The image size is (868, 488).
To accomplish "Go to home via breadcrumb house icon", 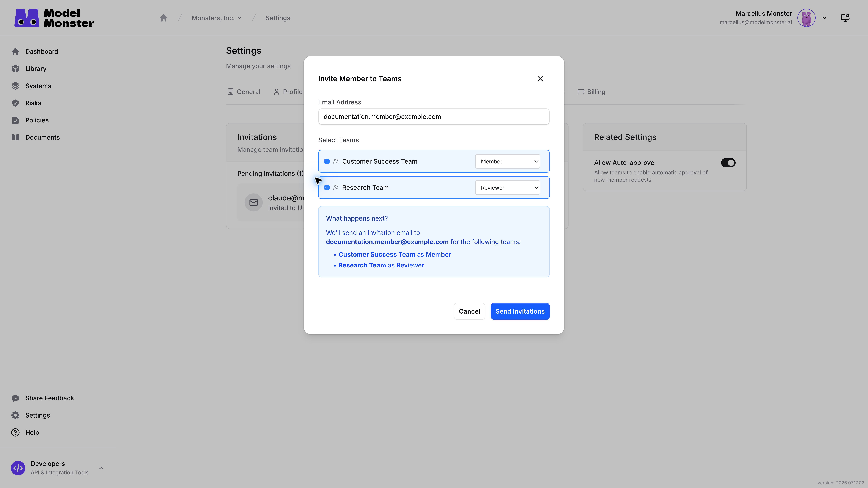I will click(163, 18).
